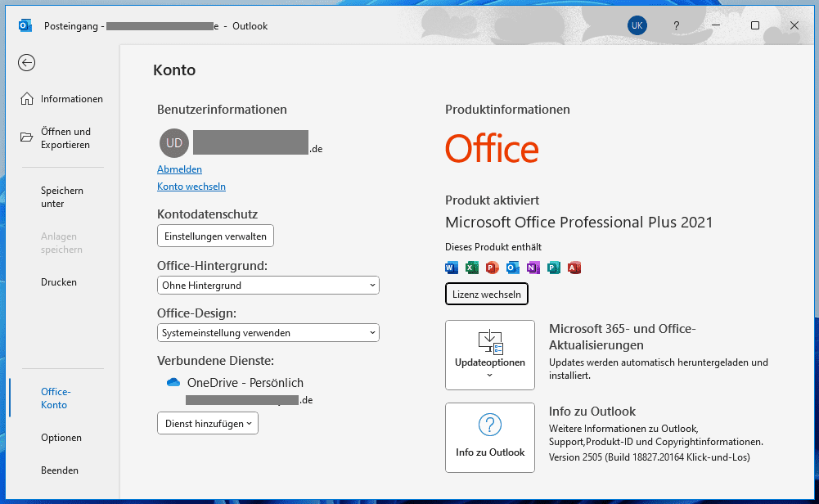The height and width of the screenshot is (504, 819).
Task: Open Optionen from the sidebar
Action: [61, 438]
